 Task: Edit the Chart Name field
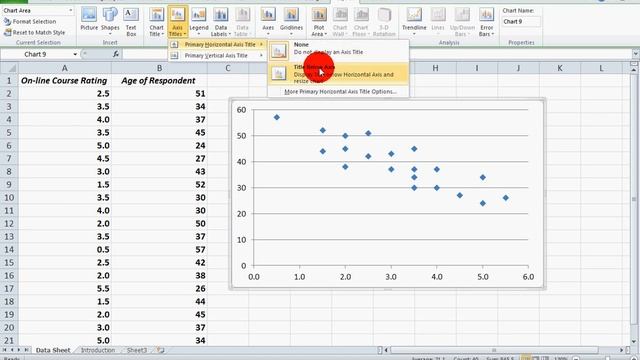(x=521, y=22)
